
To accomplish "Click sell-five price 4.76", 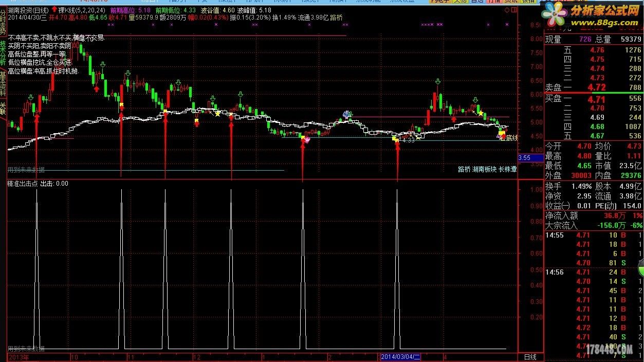I will 597,50.
